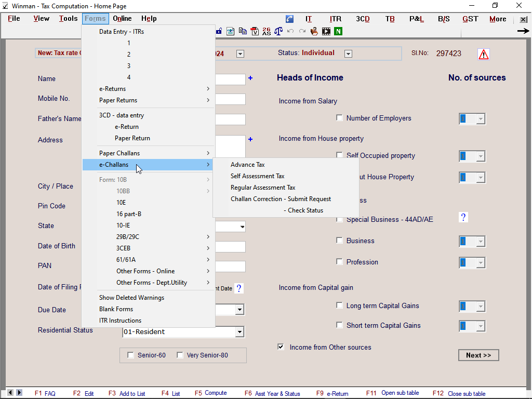Tick the Long term Capital Gains checkbox
The width and height of the screenshot is (532, 399).
[x=340, y=305]
